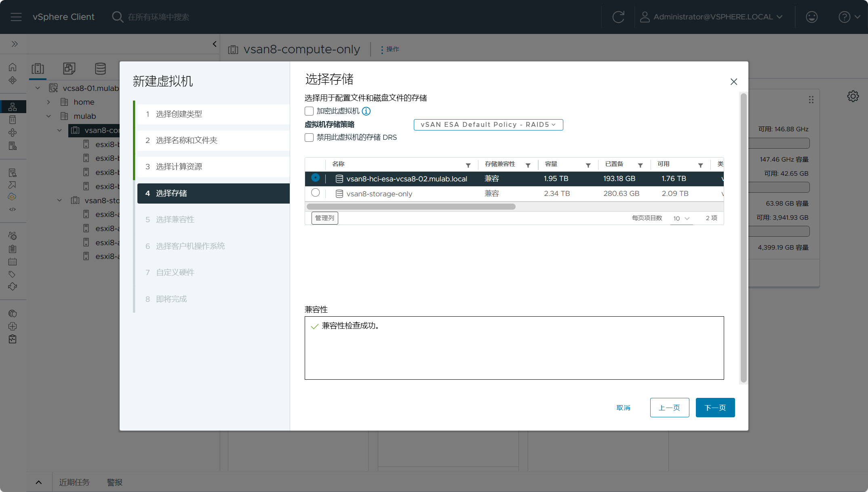Screen dimensions: 868x492
Task: Open the hamburger main menu
Action: (16, 17)
